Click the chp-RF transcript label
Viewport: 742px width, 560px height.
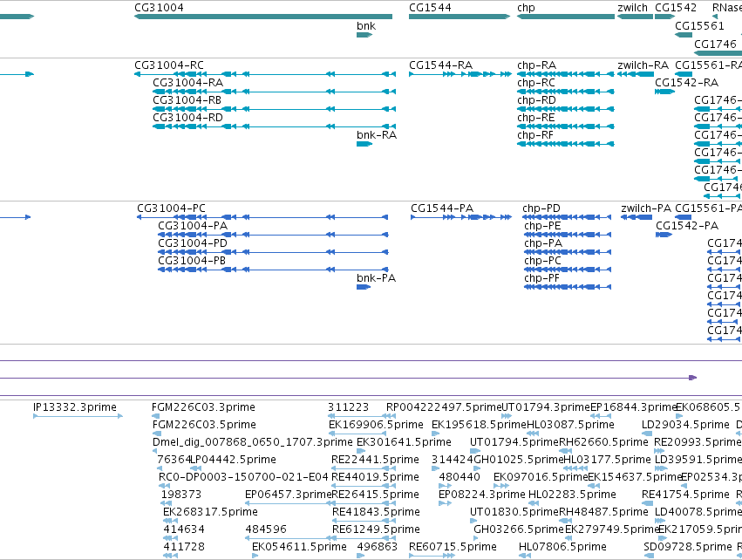pos(535,135)
